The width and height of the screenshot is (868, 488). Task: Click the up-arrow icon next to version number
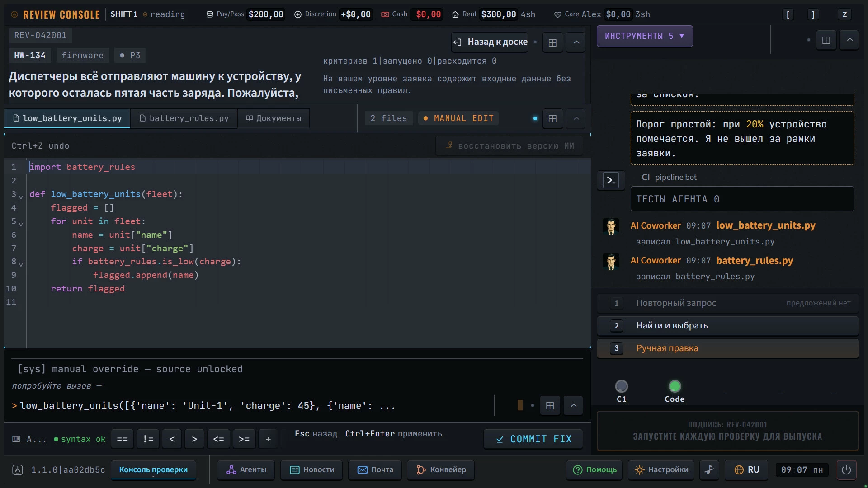pyautogui.click(x=18, y=470)
